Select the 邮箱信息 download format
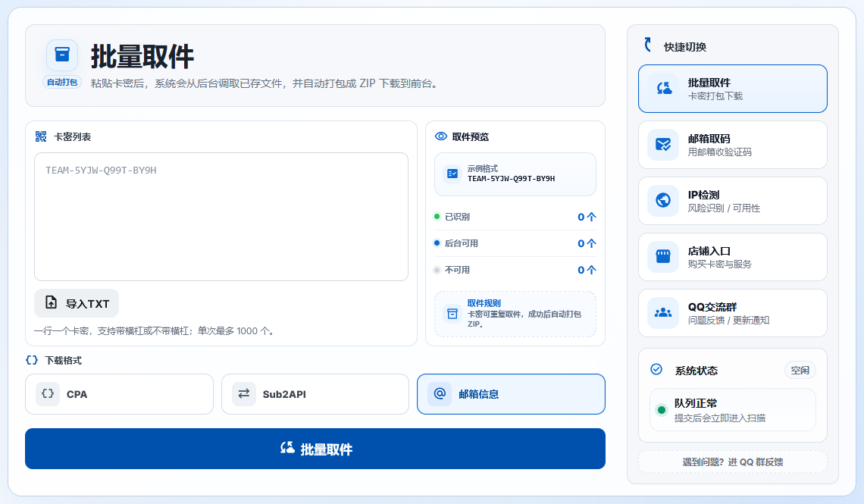Screen dimensions: 864x504 pyautogui.click(x=511, y=394)
